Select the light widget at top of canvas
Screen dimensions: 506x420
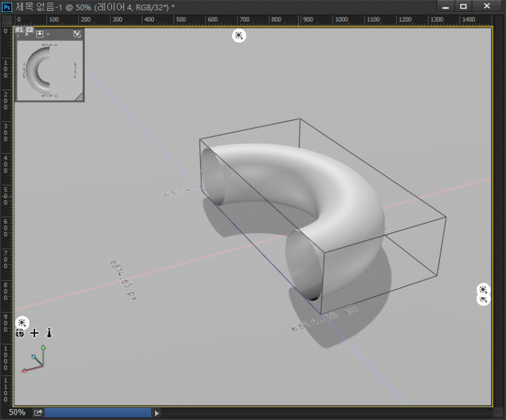pyautogui.click(x=239, y=36)
